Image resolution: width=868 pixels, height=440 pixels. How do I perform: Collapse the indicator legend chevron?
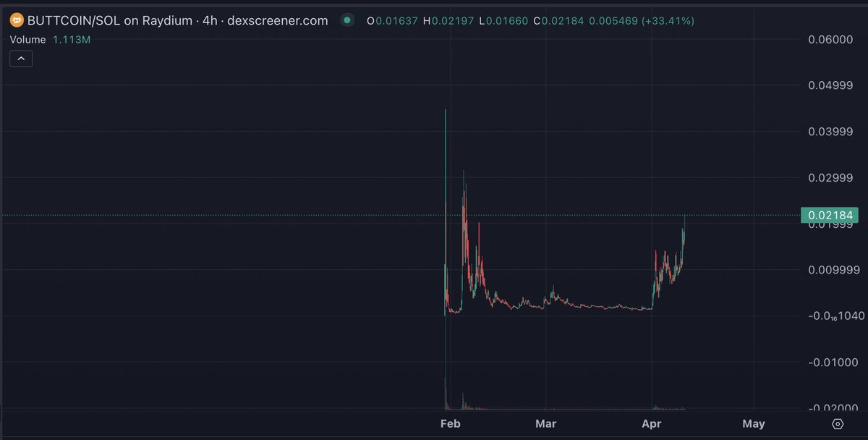(x=20, y=59)
